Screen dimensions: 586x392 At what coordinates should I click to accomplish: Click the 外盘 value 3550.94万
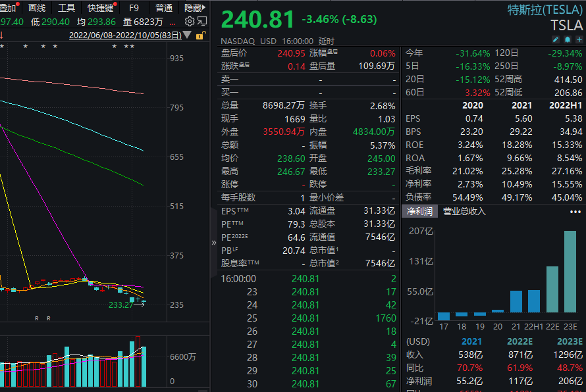point(284,132)
